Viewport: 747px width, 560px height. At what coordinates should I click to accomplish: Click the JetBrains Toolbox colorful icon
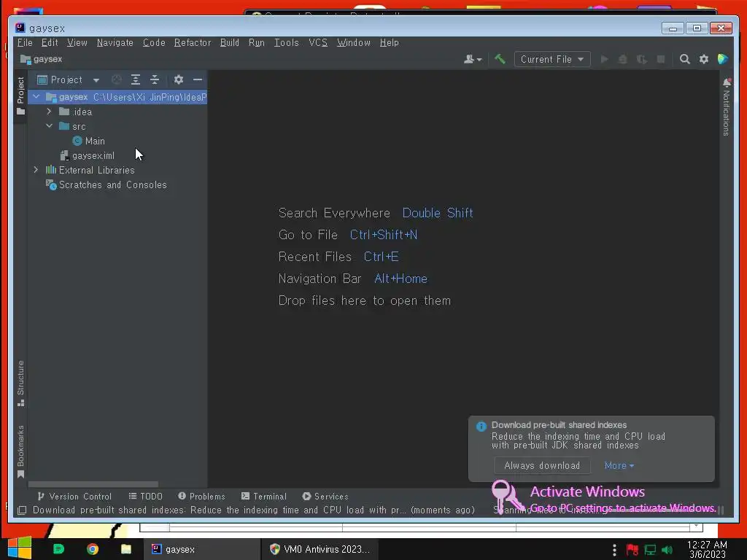coord(723,59)
